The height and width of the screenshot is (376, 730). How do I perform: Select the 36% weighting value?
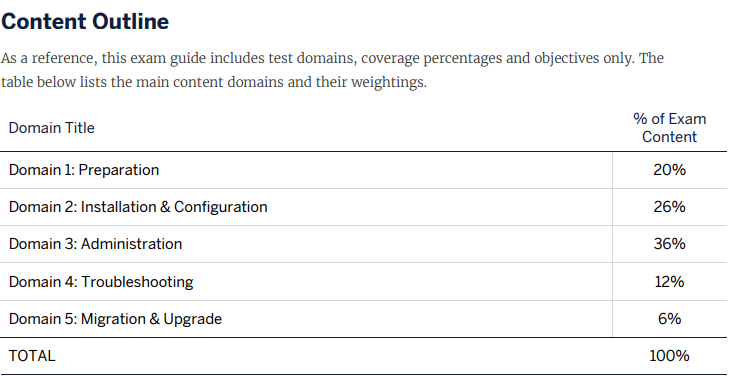669,244
